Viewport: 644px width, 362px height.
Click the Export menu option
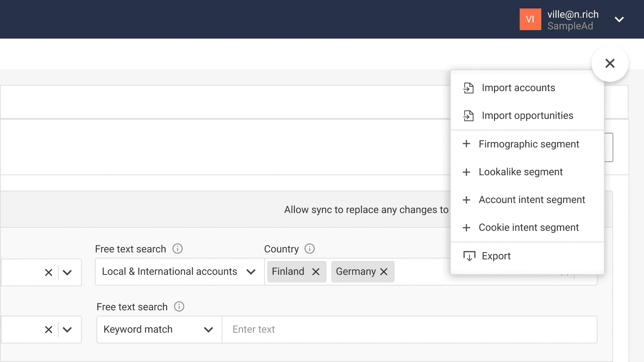click(x=496, y=256)
